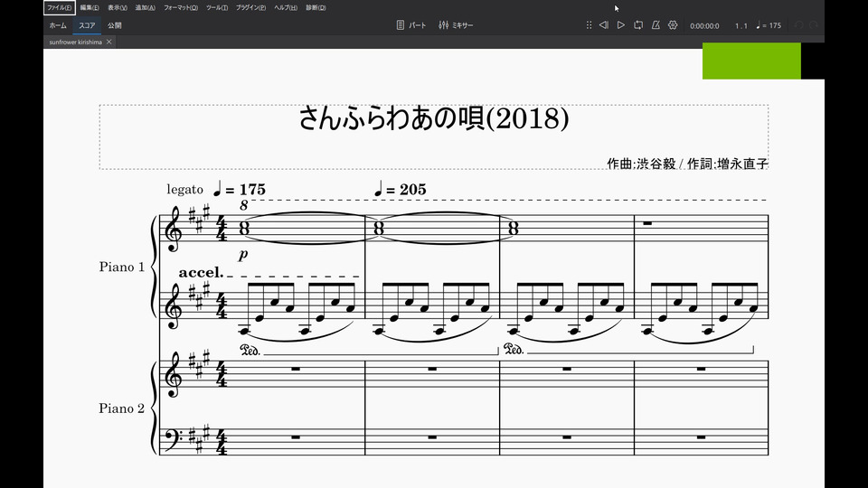Switch to the 公開 tab
This screenshot has width=868, height=488.
point(115,25)
